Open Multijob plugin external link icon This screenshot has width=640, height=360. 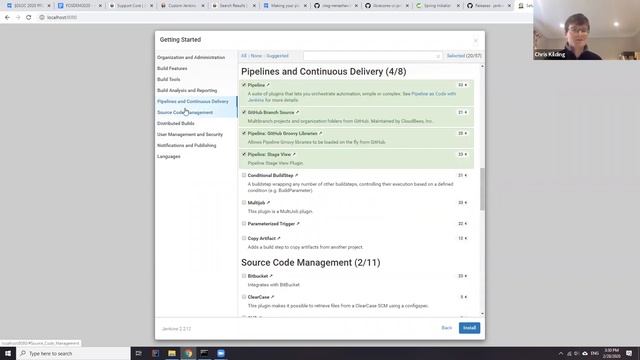click(x=268, y=203)
